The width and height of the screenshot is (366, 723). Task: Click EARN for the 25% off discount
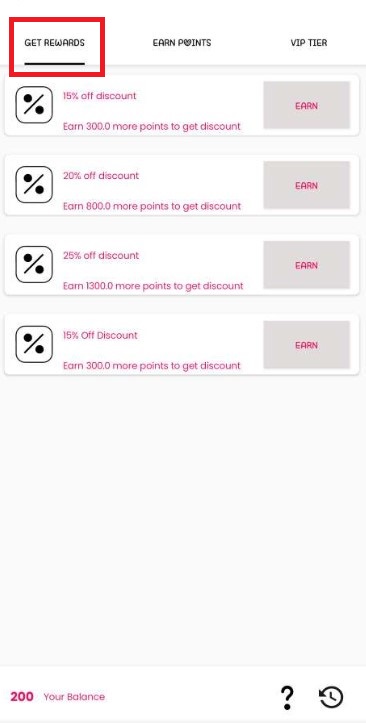(x=307, y=265)
